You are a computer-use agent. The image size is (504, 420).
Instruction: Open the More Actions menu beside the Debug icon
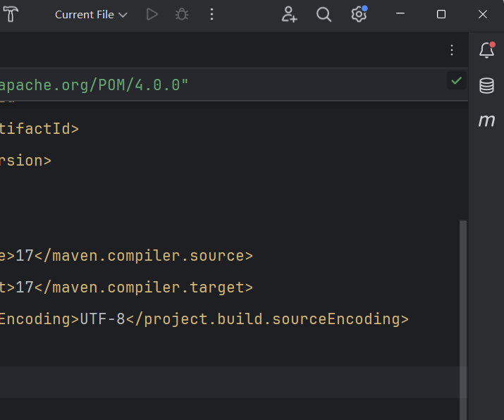pos(212,14)
